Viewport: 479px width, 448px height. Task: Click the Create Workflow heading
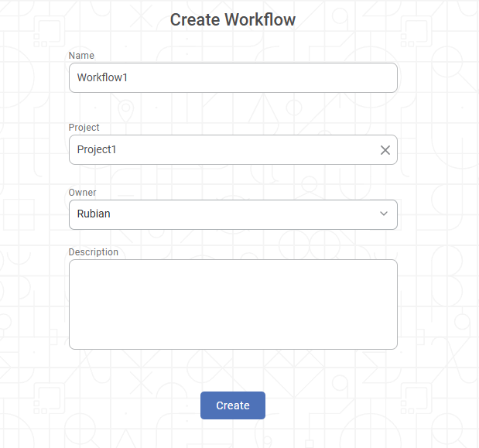click(233, 19)
